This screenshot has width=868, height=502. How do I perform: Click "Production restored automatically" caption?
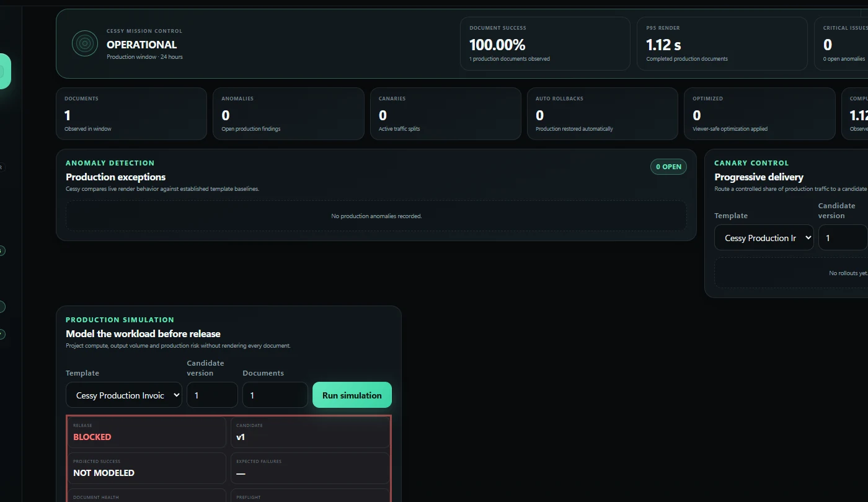[x=574, y=129]
